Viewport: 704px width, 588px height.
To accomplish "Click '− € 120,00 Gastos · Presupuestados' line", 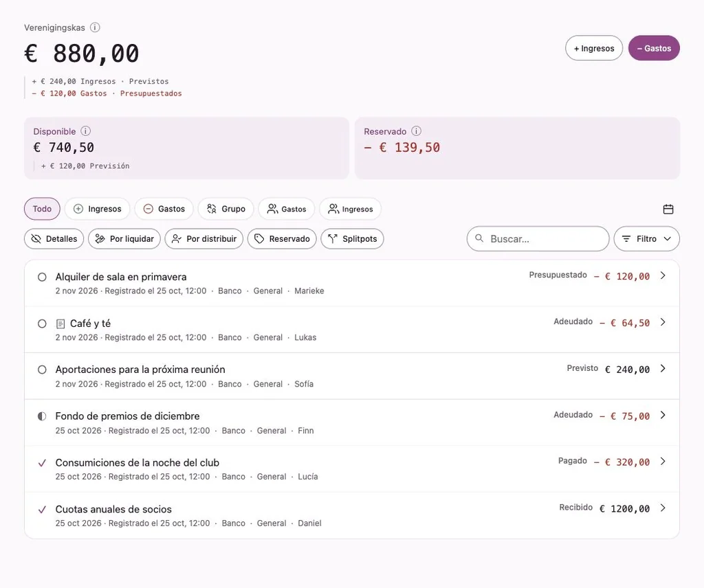I will pos(107,93).
